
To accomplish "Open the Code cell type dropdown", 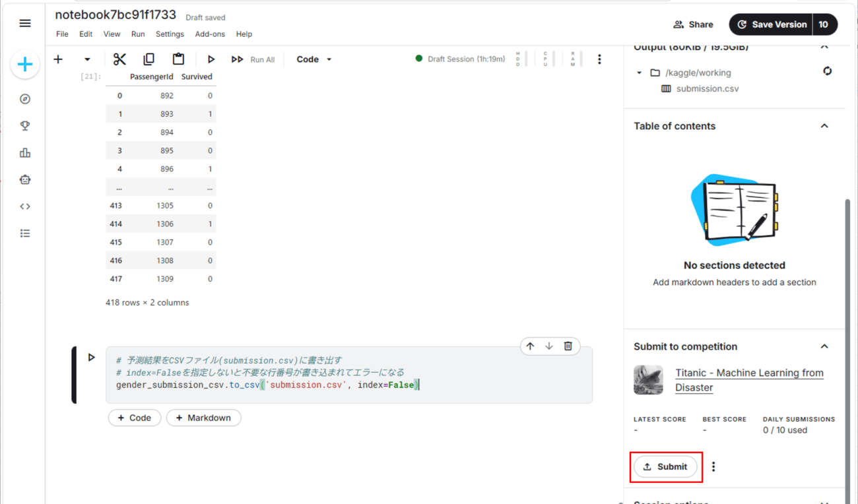I will tap(314, 59).
